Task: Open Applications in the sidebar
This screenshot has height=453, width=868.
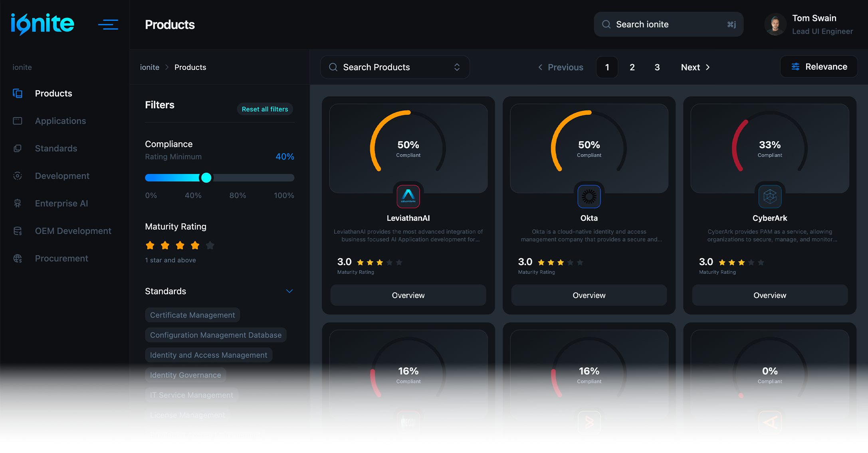Action: 60,121
